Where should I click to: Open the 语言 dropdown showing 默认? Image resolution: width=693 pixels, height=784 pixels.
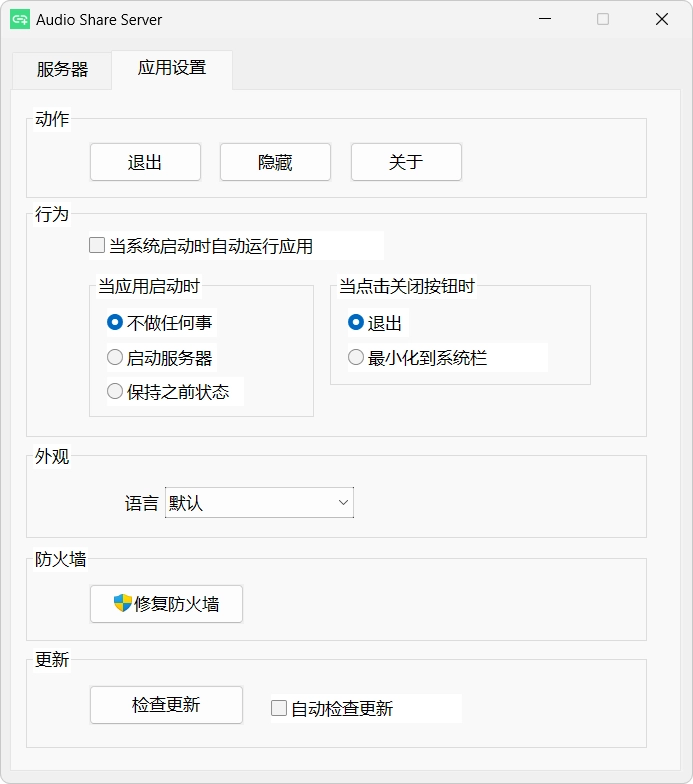pos(260,502)
